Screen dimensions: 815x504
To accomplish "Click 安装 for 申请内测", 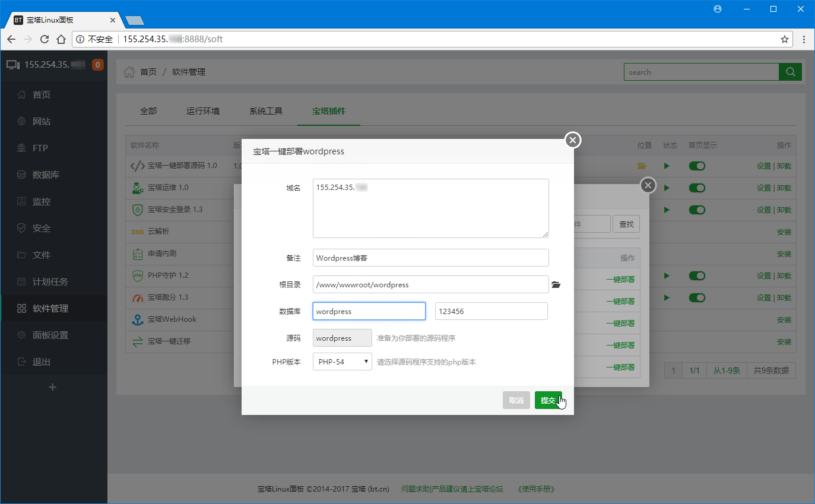I will (784, 254).
